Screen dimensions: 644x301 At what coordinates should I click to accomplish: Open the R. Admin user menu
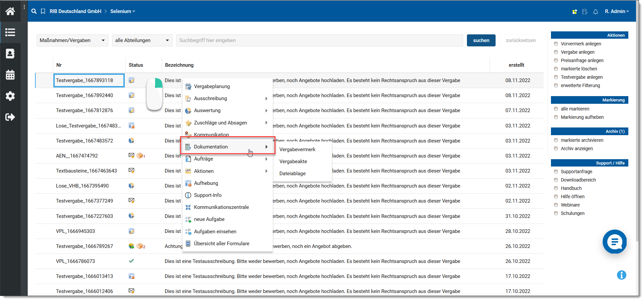point(617,11)
